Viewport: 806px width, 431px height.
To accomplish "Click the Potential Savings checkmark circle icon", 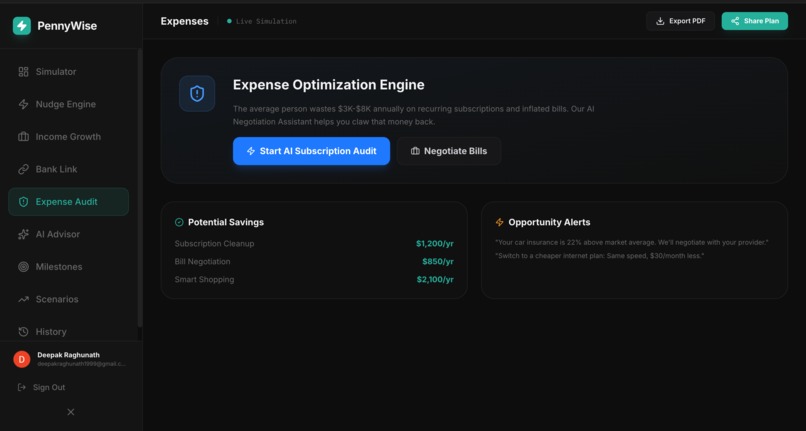I will pos(179,222).
